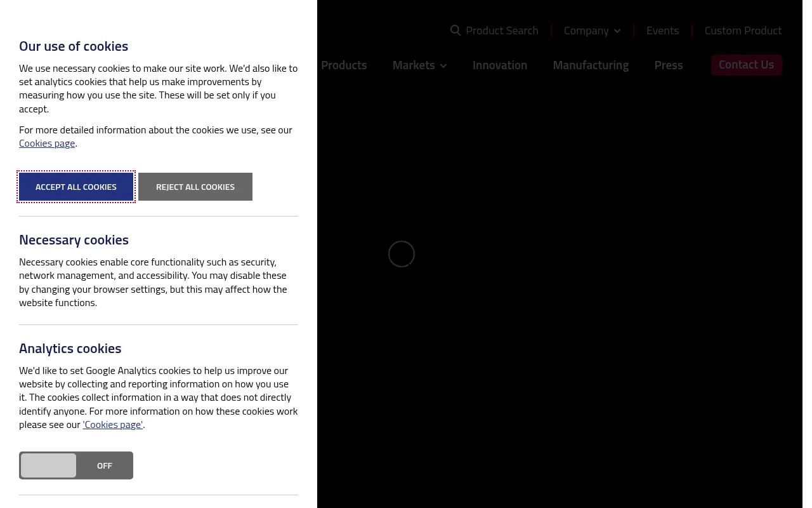Open the Products menu item
Viewport: 812px width, 508px height.
coord(344,65)
